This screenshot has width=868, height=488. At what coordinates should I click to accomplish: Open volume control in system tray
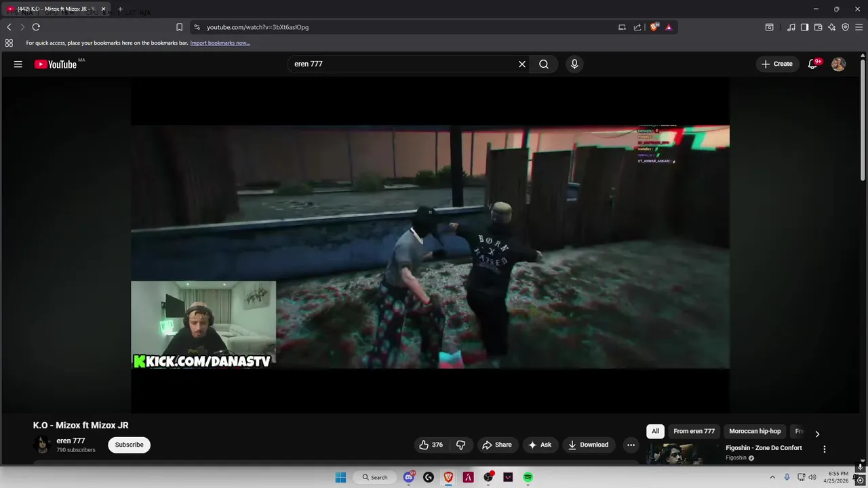point(812,477)
